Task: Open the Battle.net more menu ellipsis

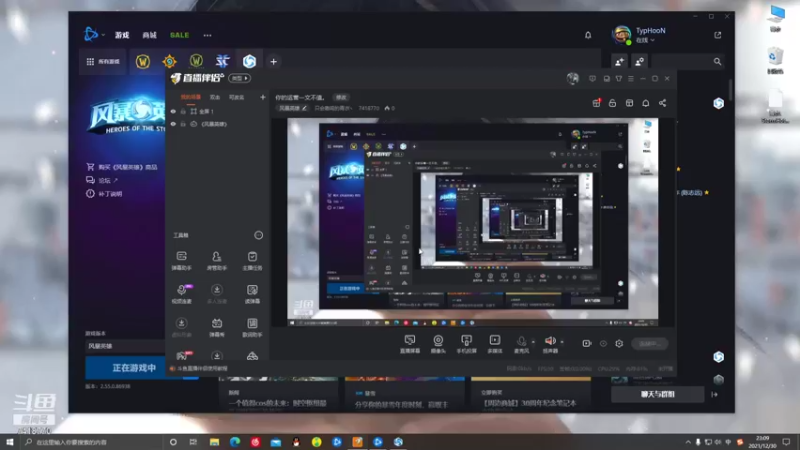Action: click(207, 35)
